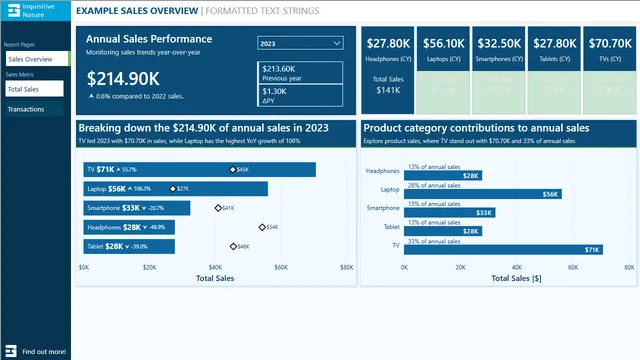Click the $214.90K annual sales value

click(x=123, y=79)
